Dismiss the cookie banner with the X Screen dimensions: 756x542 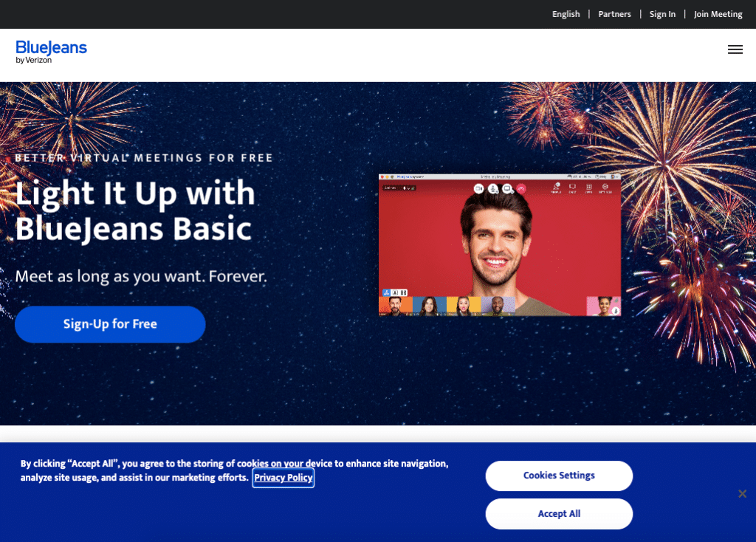(x=742, y=493)
